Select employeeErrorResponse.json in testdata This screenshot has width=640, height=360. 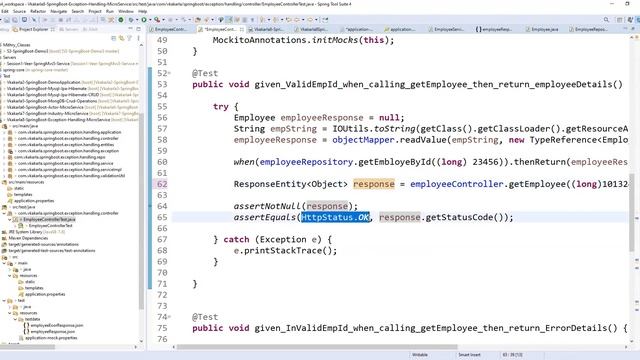point(57,325)
